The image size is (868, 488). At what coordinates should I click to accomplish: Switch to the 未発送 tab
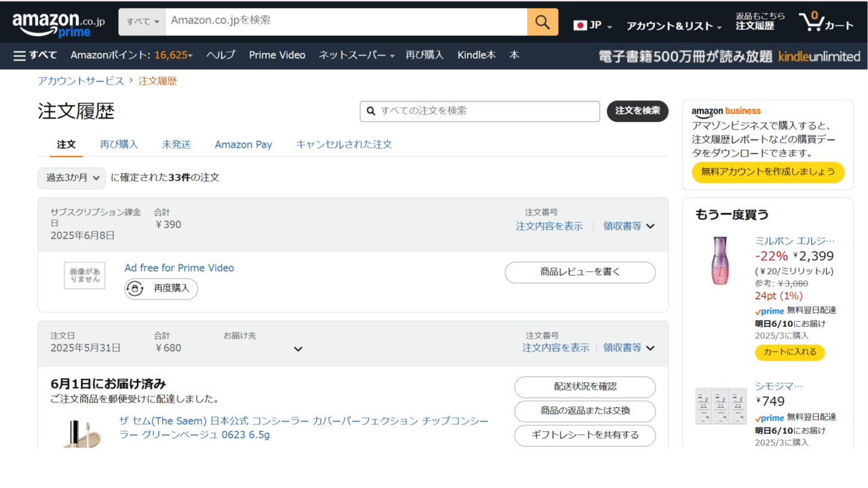coord(176,144)
